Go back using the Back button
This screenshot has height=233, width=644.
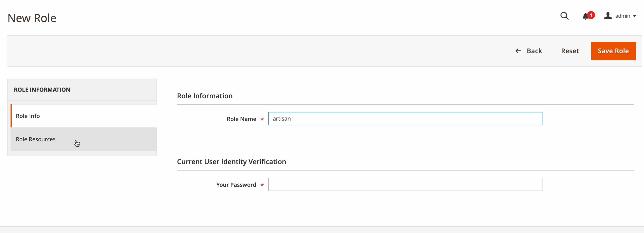point(534,51)
